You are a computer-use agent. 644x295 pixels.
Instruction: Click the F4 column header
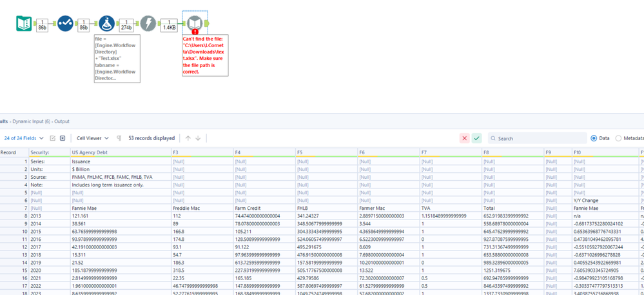coord(264,152)
